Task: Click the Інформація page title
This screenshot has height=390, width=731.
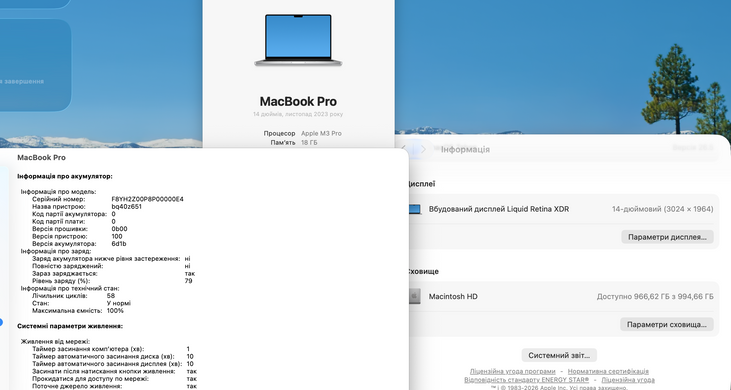Action: click(465, 150)
